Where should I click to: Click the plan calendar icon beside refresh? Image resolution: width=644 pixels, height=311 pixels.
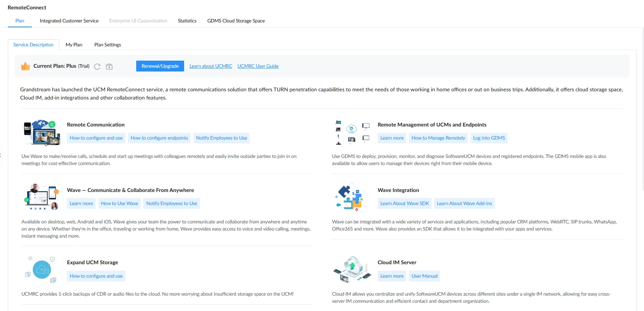[x=109, y=67]
